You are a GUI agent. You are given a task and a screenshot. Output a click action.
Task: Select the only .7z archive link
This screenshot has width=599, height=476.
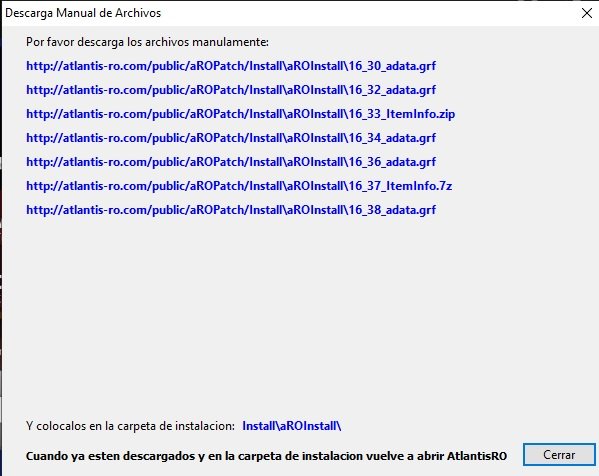[239, 186]
